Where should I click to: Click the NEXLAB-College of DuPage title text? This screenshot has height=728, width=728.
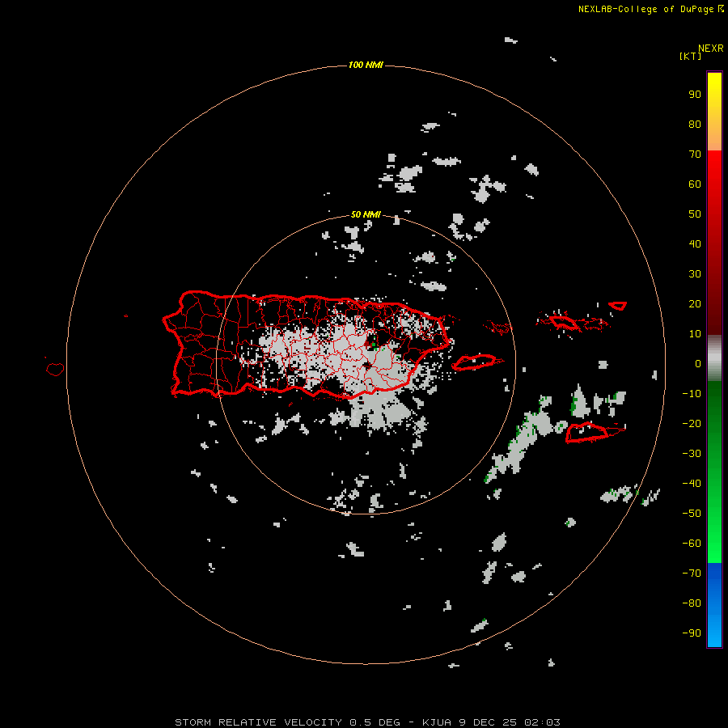[x=645, y=9]
